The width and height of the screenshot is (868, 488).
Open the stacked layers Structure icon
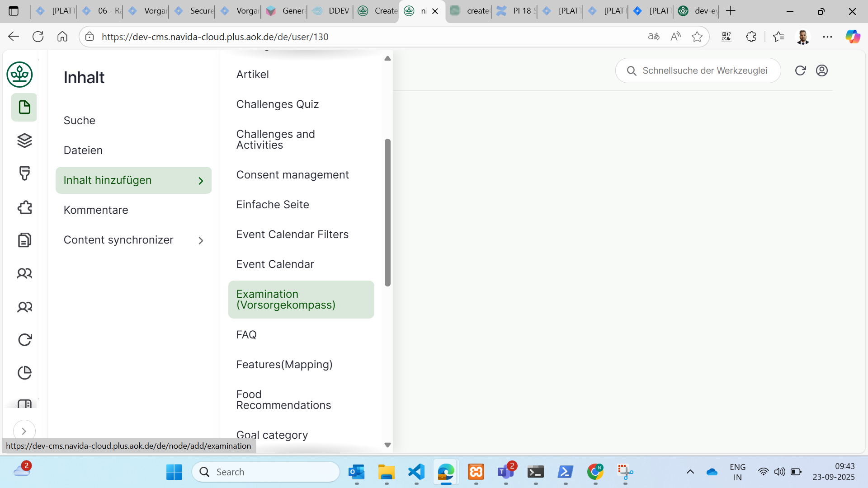[x=24, y=141]
